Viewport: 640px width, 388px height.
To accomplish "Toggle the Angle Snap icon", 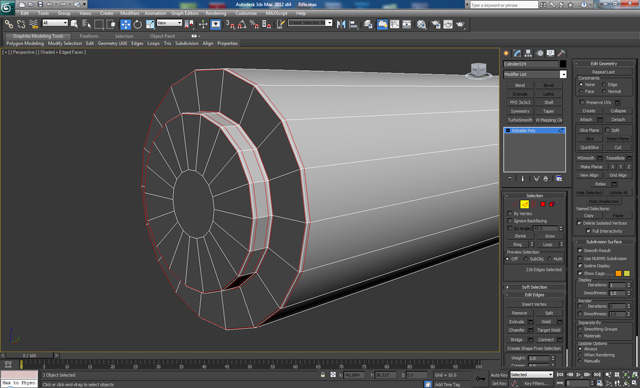I will point(242,24).
